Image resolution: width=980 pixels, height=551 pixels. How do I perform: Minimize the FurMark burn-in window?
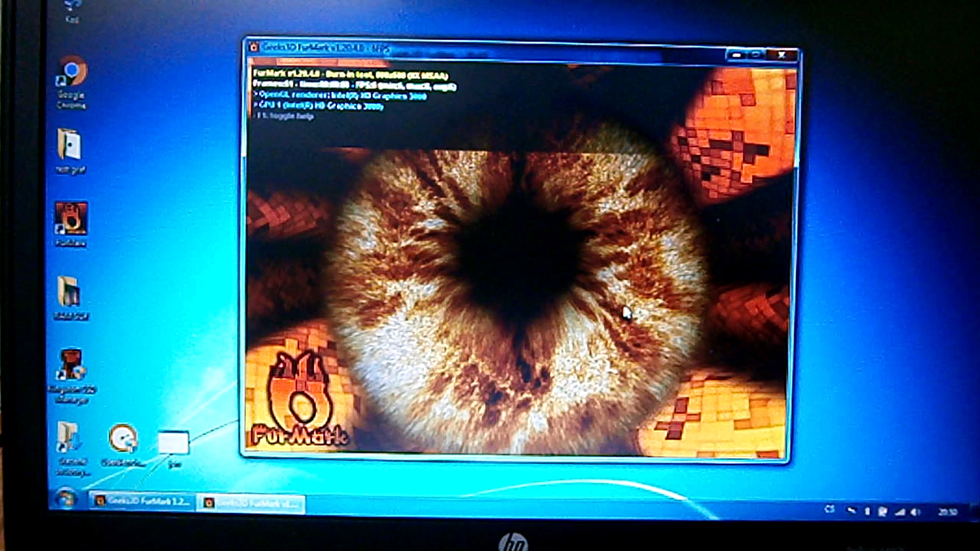click(737, 55)
